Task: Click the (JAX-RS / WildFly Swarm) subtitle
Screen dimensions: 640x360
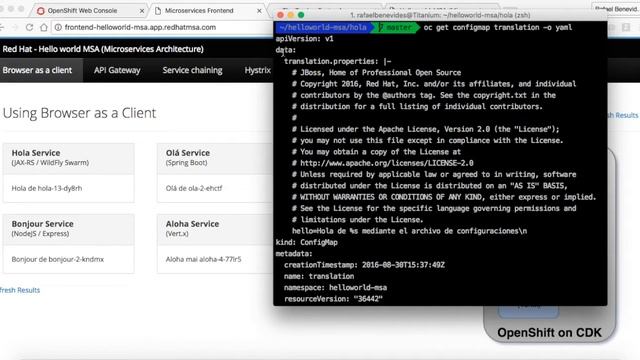Action: pos(50,162)
